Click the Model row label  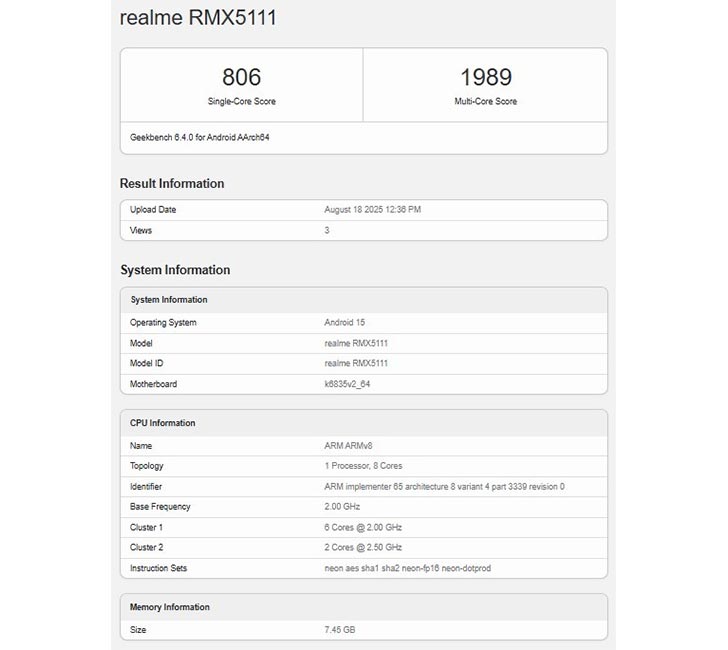[x=141, y=343]
